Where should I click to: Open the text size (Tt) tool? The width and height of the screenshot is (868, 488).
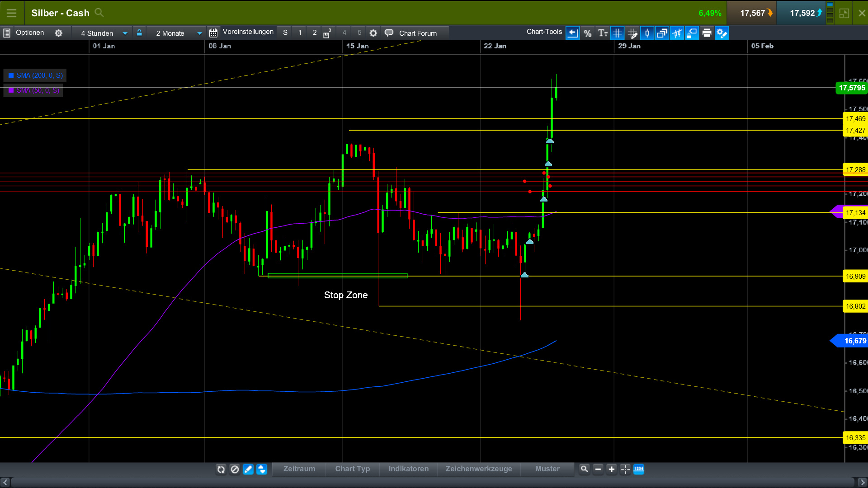[603, 33]
